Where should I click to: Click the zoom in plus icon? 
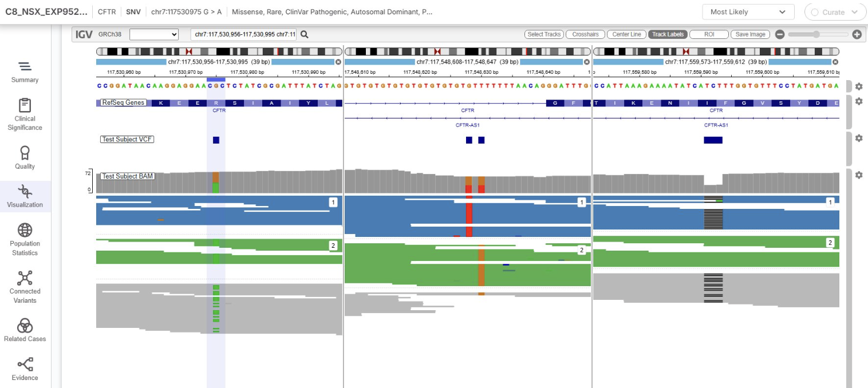click(857, 34)
